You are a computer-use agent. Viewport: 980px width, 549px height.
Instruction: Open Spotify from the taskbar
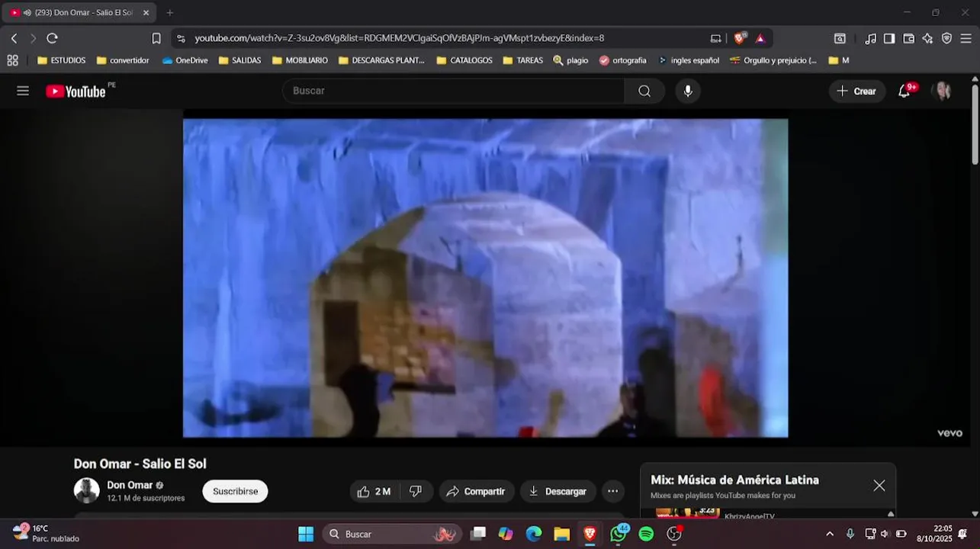click(x=646, y=534)
